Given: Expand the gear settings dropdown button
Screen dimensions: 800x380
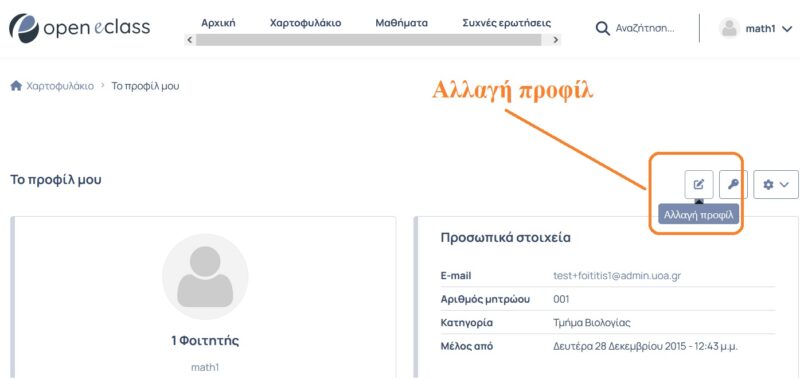Looking at the screenshot, I should point(776,185).
